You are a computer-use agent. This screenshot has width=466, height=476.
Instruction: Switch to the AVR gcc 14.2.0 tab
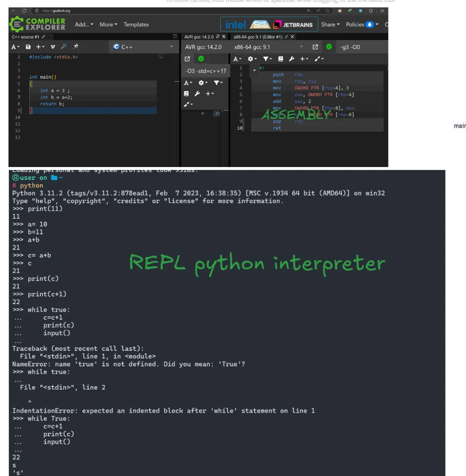click(199, 37)
